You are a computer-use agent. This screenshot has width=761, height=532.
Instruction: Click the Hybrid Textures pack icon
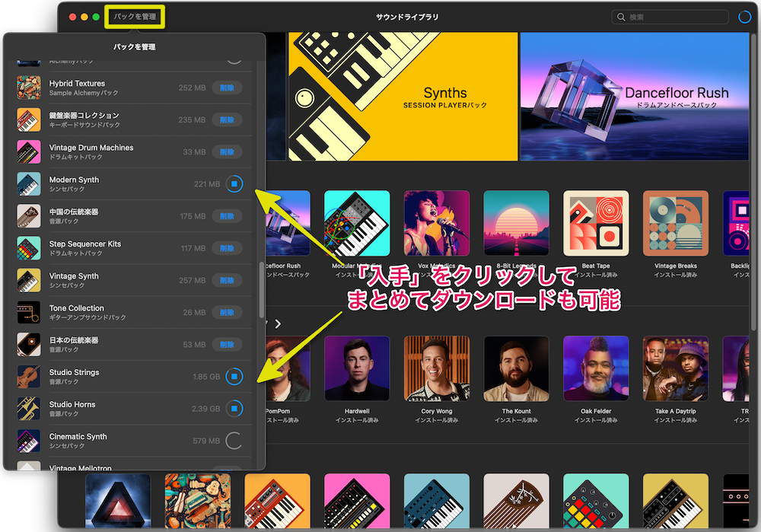(x=28, y=88)
